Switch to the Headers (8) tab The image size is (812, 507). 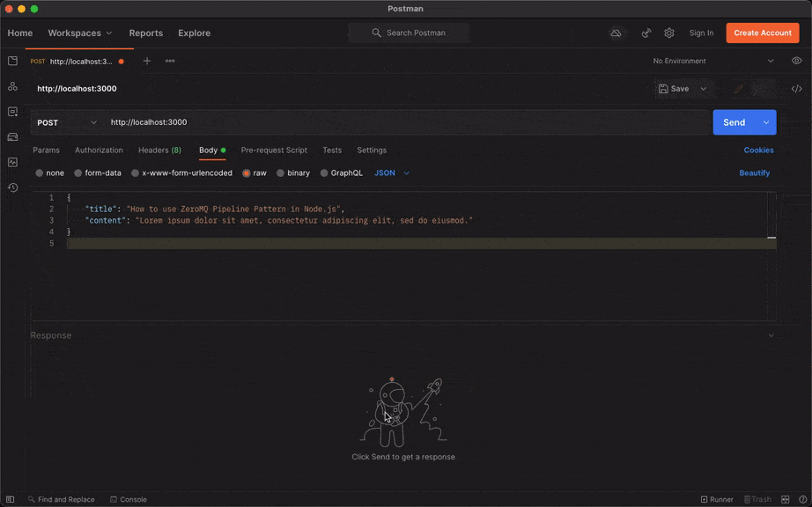(x=159, y=150)
